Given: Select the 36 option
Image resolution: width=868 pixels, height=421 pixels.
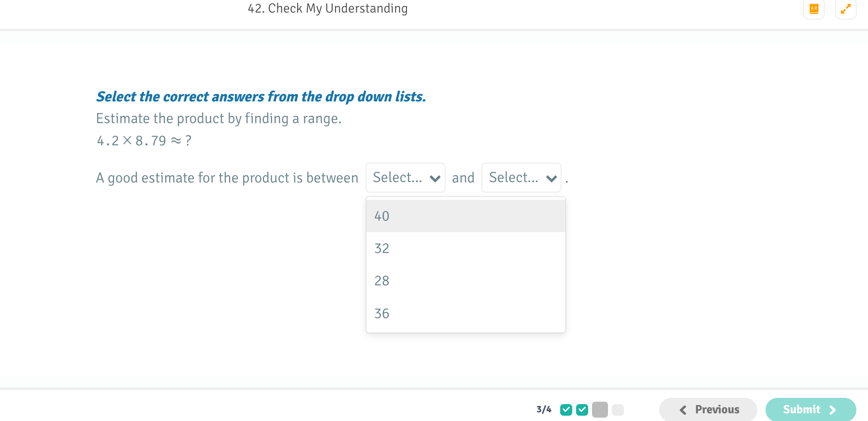Looking at the screenshot, I should tap(381, 313).
